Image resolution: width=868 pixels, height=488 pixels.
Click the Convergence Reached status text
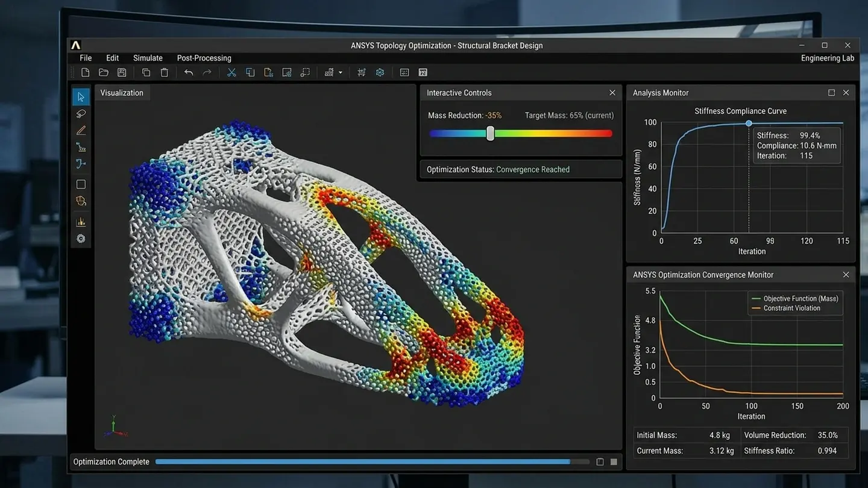coord(533,169)
